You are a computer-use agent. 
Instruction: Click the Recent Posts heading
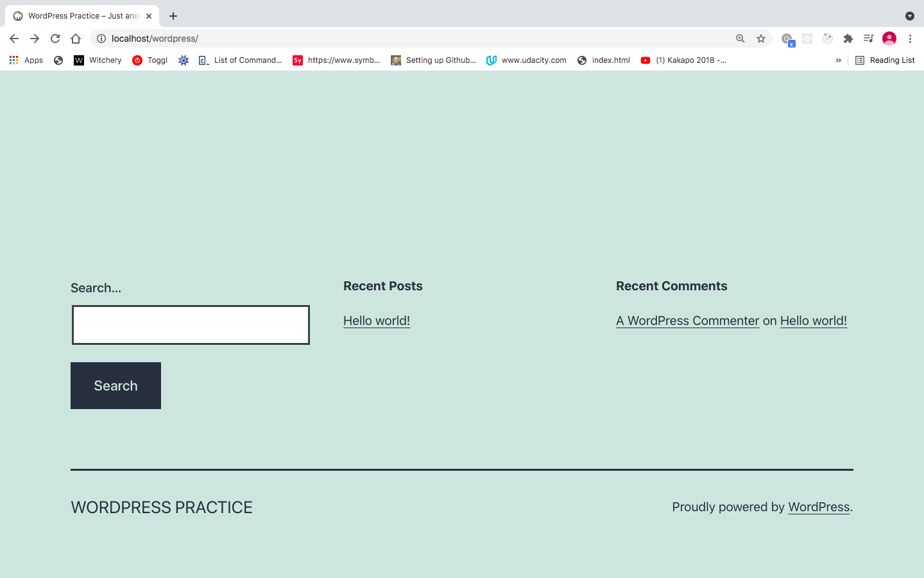pyautogui.click(x=383, y=286)
